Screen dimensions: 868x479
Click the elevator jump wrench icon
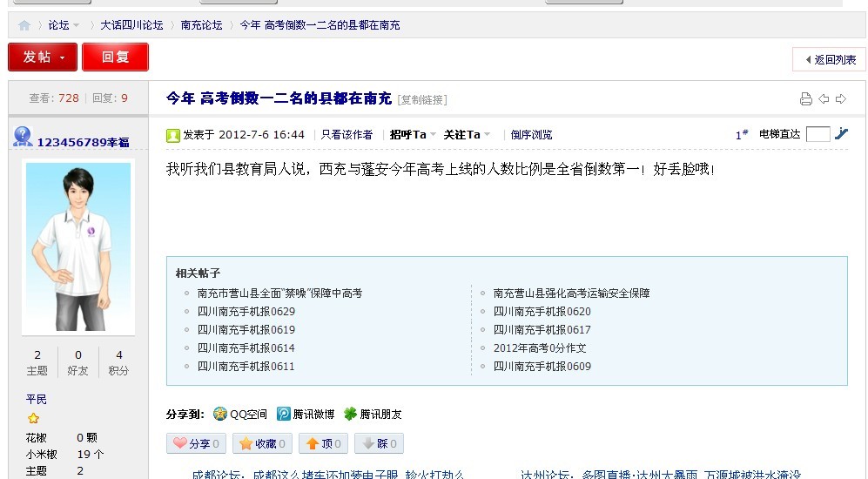pyautogui.click(x=841, y=134)
